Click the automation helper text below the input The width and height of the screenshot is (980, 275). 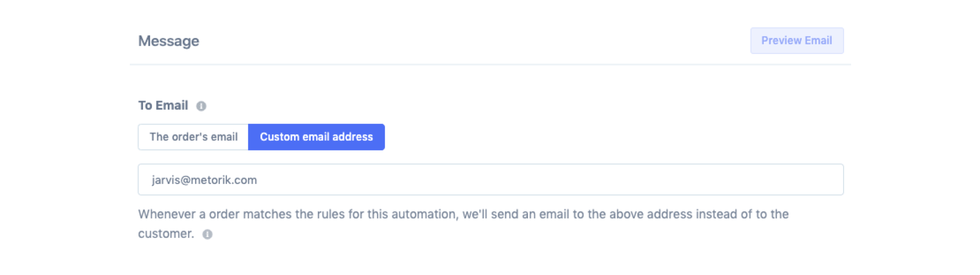pos(463,215)
